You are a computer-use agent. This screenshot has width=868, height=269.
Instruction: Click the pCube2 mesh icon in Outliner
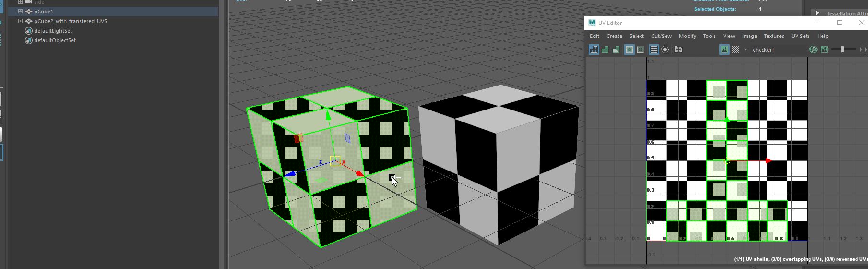(29, 21)
